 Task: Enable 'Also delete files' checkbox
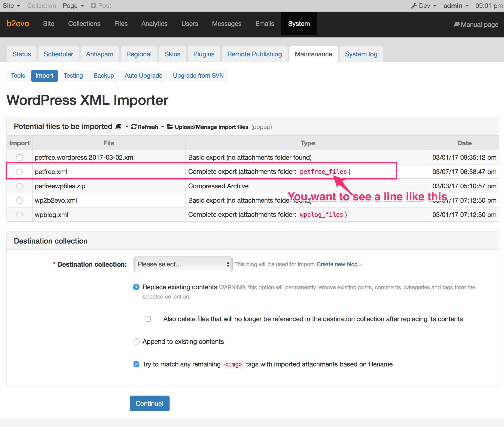pos(148,319)
